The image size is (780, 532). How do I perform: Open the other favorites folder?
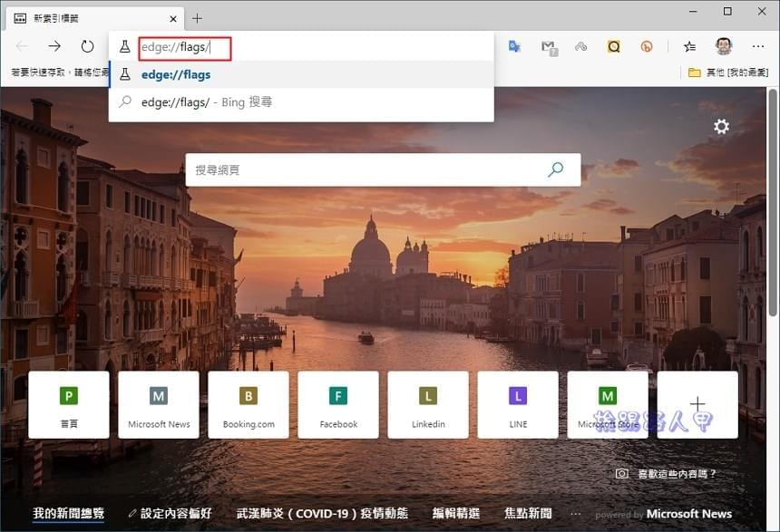[728, 73]
